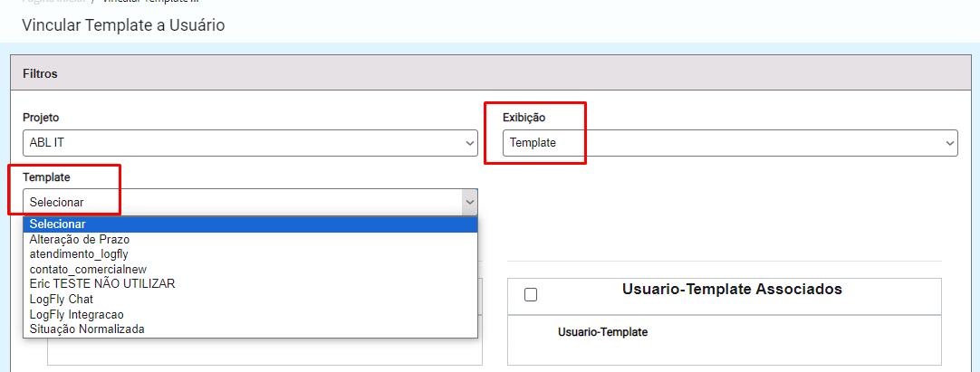
Task: Select 'Alteração de Prazo' from the template list
Action: (250, 239)
